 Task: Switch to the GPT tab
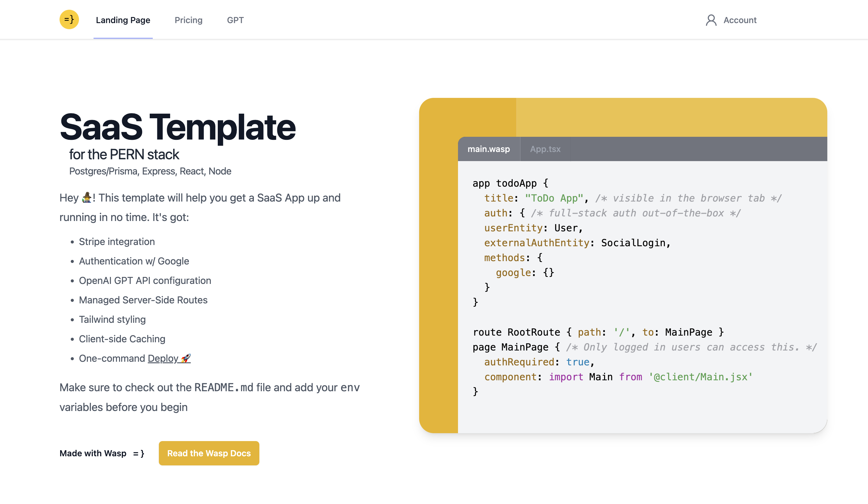(x=235, y=20)
